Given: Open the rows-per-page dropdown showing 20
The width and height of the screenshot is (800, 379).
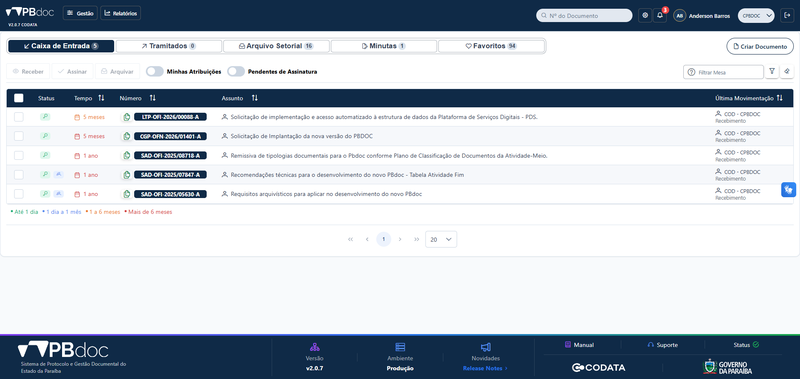Looking at the screenshot, I should click(441, 239).
